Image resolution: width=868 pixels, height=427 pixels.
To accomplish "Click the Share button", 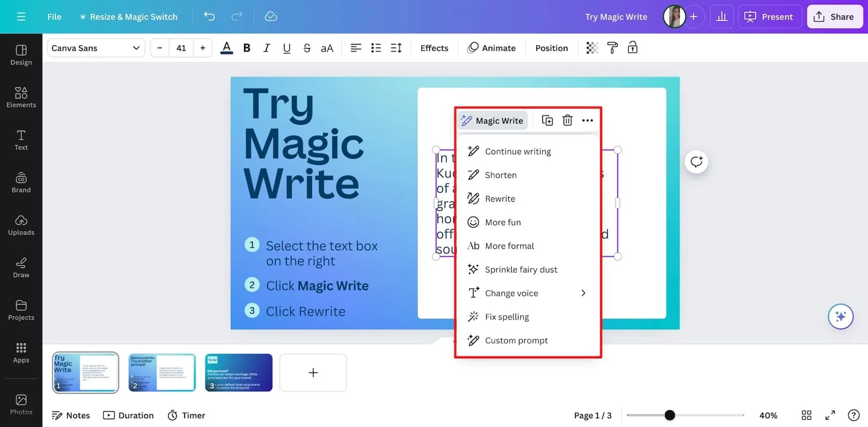I will pos(834,17).
